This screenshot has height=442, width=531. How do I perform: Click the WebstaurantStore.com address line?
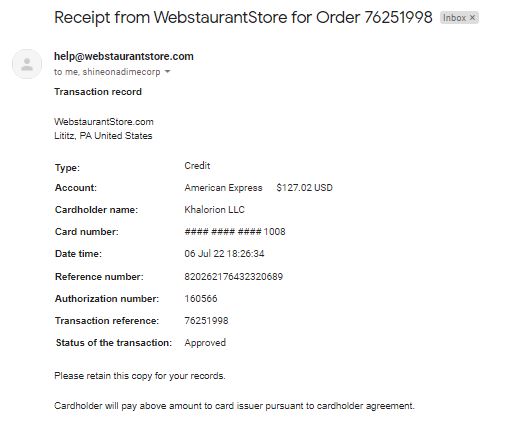(x=104, y=122)
